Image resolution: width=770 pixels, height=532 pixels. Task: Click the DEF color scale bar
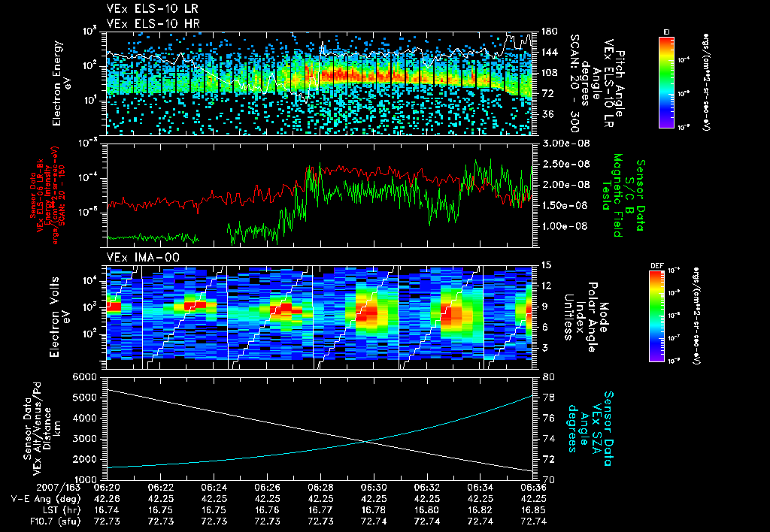656,316
